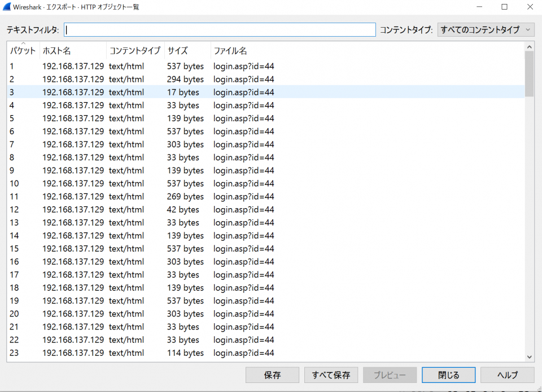Select packet 22 row number
The image size is (542, 392).
(14, 340)
